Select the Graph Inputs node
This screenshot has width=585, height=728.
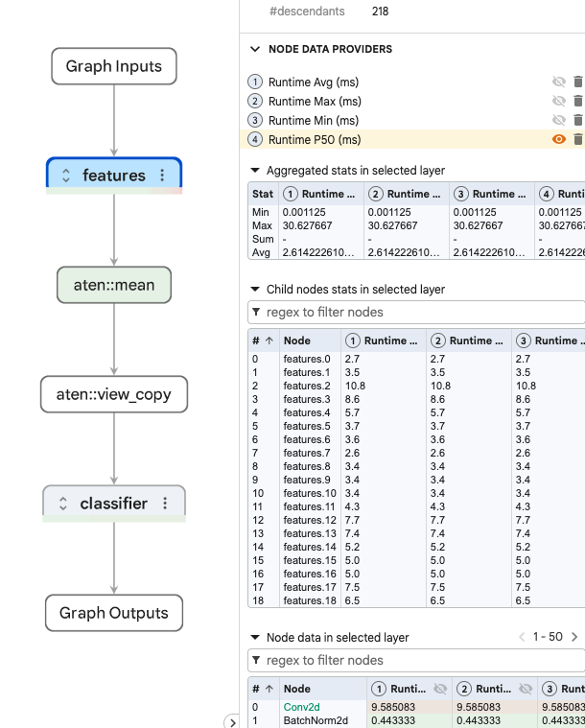(114, 66)
